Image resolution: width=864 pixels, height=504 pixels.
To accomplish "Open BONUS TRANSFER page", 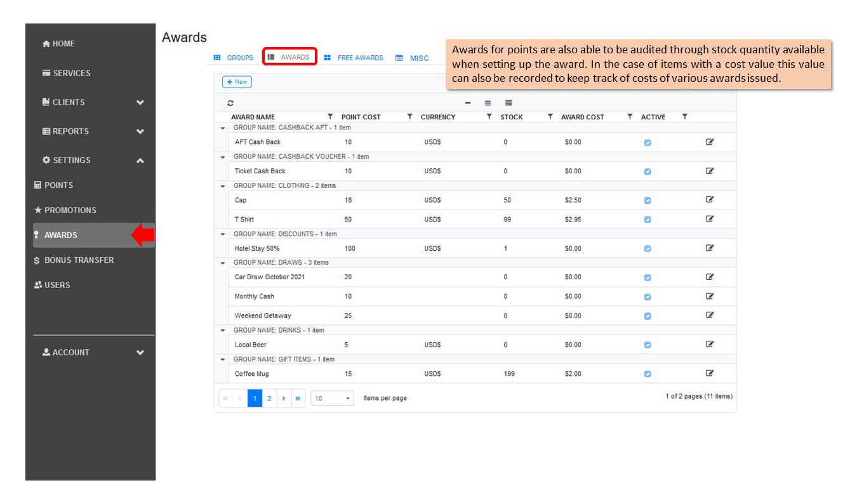I will [x=74, y=260].
